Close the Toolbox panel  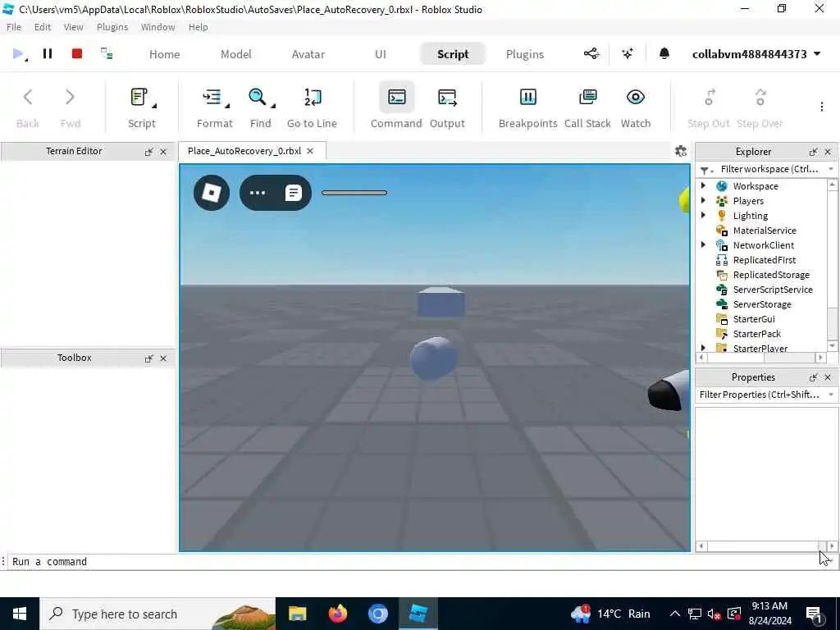coord(163,358)
